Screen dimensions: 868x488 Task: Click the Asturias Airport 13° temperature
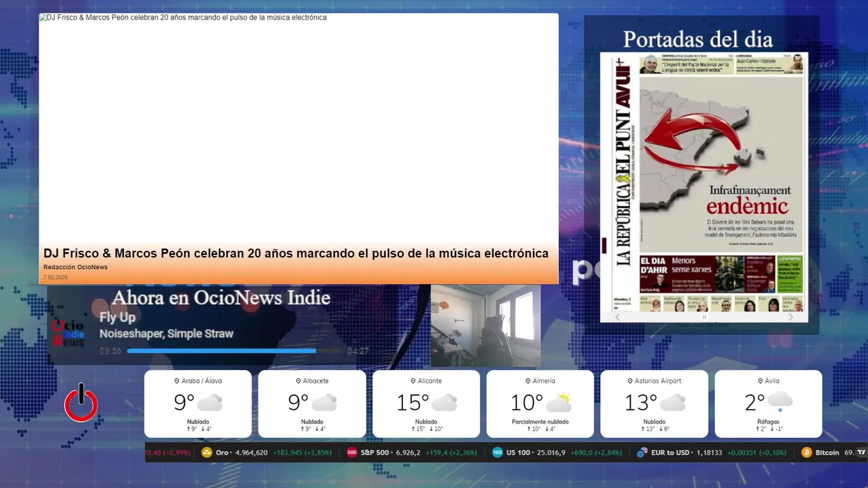pyautogui.click(x=641, y=403)
